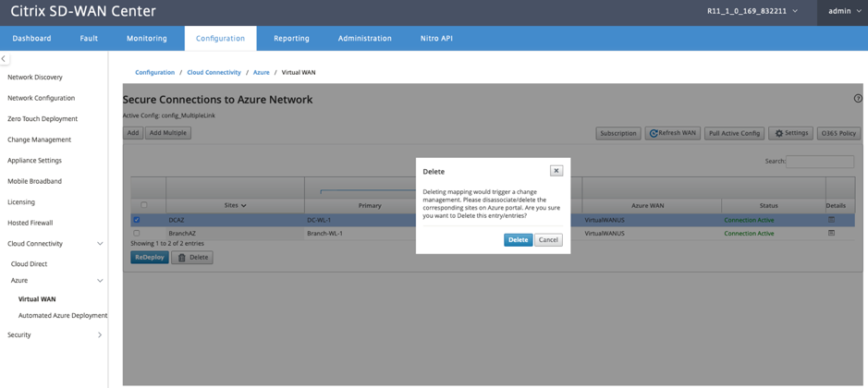Screen dimensions: 868x388
Task: Open Mobile Broadband in sidebar
Action: pos(34,182)
